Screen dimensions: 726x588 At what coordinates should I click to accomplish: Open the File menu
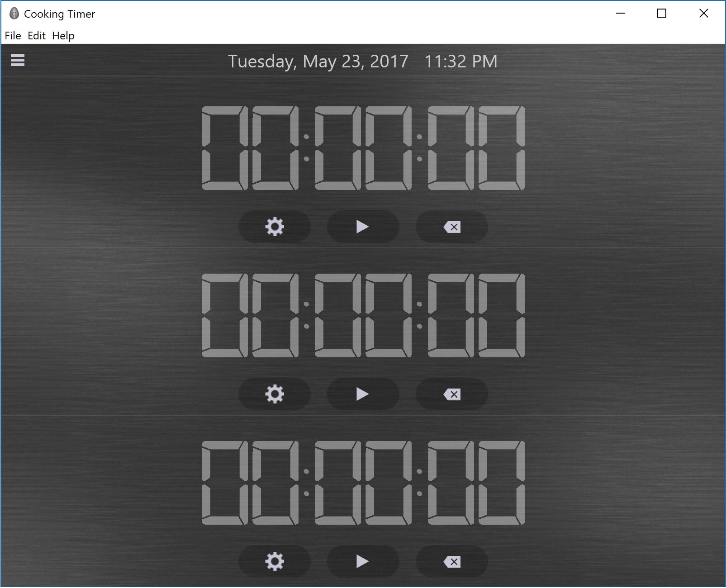pos(13,35)
